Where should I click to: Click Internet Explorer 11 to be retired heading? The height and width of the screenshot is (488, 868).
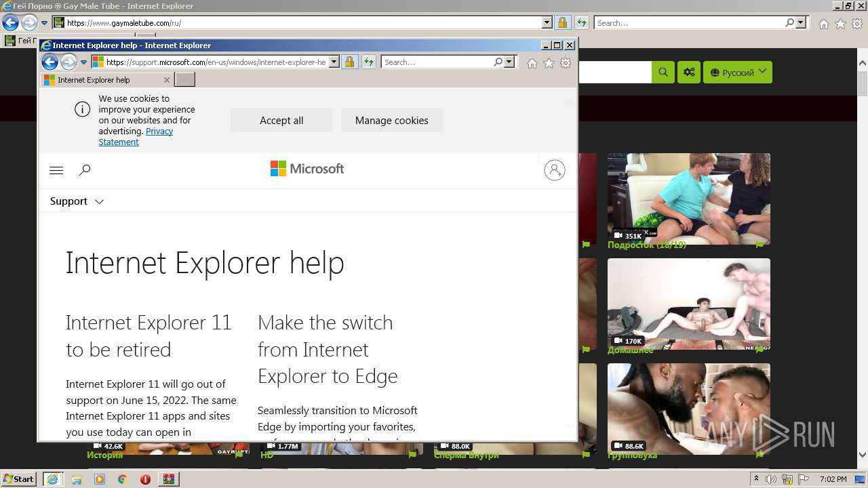pos(149,336)
